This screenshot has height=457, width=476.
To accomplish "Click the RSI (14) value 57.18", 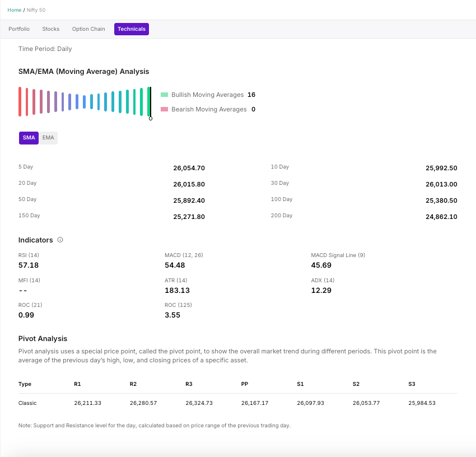I will pos(29,265).
